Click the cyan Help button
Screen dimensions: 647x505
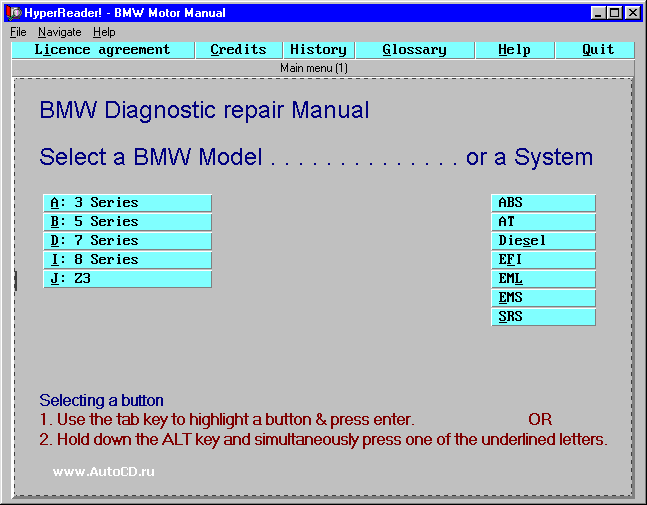[x=515, y=50]
